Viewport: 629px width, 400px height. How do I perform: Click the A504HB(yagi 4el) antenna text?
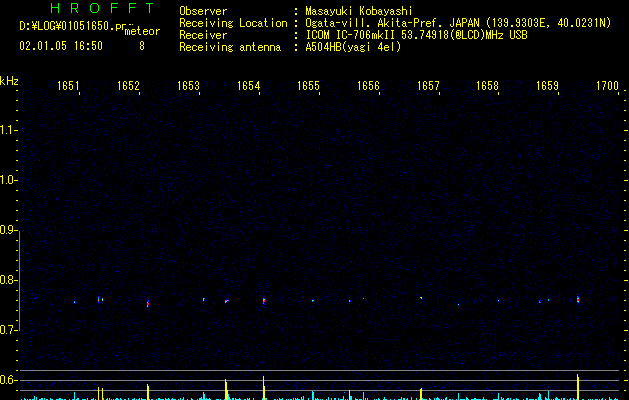353,47
